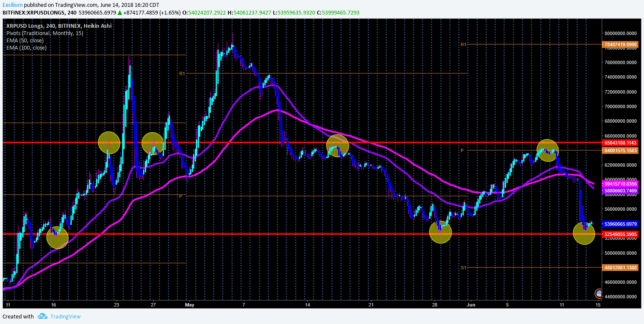Open the Exsilium author profile link
644x324 pixels.
tap(12, 5)
